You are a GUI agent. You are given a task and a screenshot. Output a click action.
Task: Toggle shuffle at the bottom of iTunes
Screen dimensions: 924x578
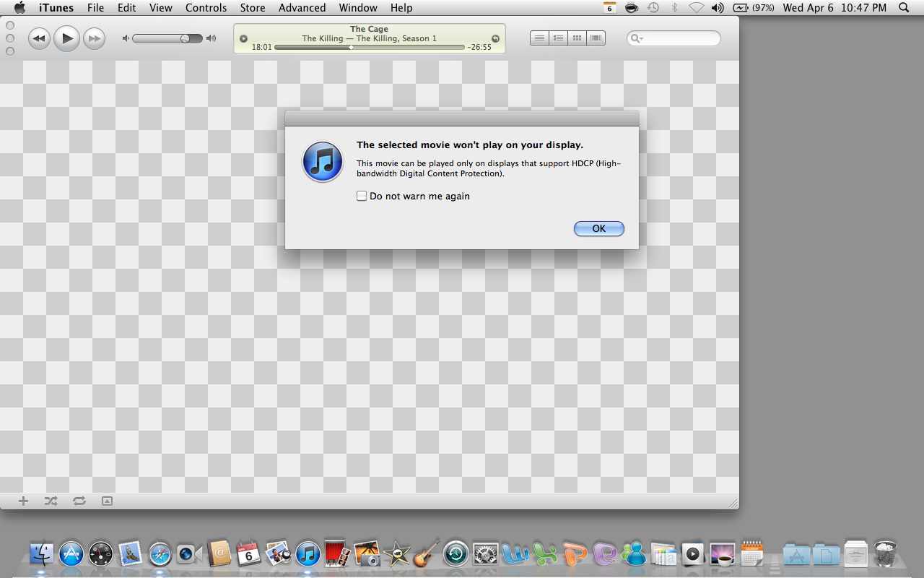click(51, 501)
